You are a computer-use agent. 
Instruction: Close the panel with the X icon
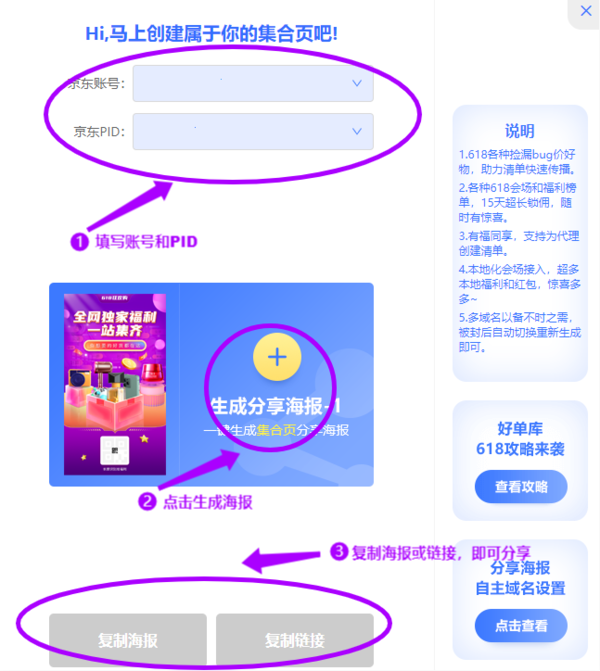point(586,11)
